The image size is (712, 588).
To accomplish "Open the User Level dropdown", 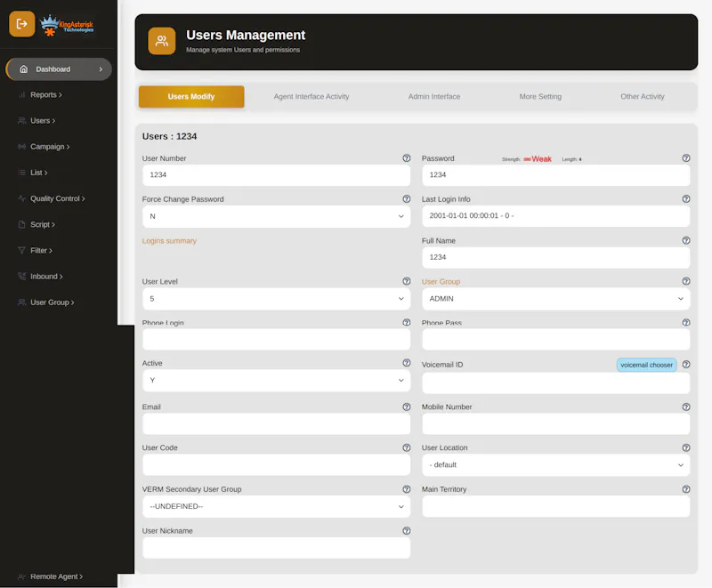I will point(276,299).
